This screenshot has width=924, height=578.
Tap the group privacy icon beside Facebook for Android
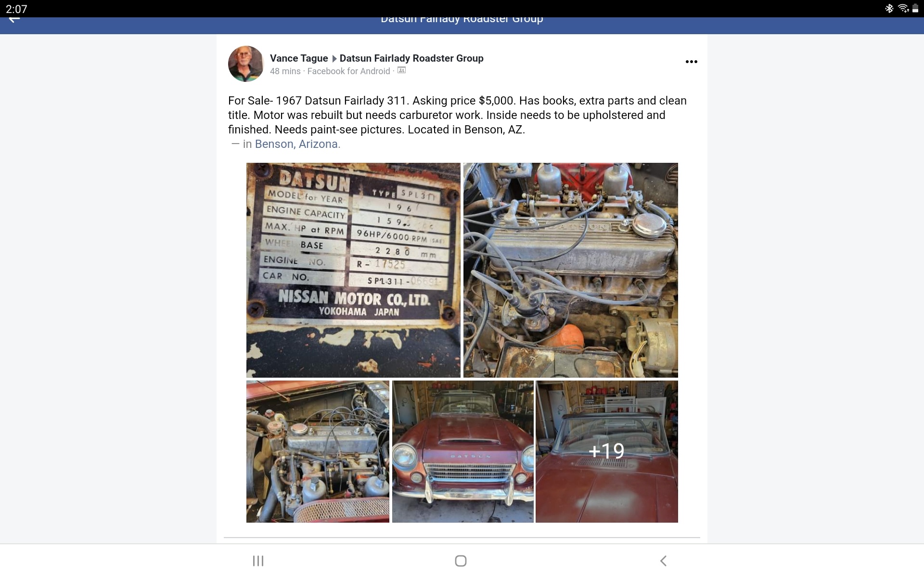[401, 70]
